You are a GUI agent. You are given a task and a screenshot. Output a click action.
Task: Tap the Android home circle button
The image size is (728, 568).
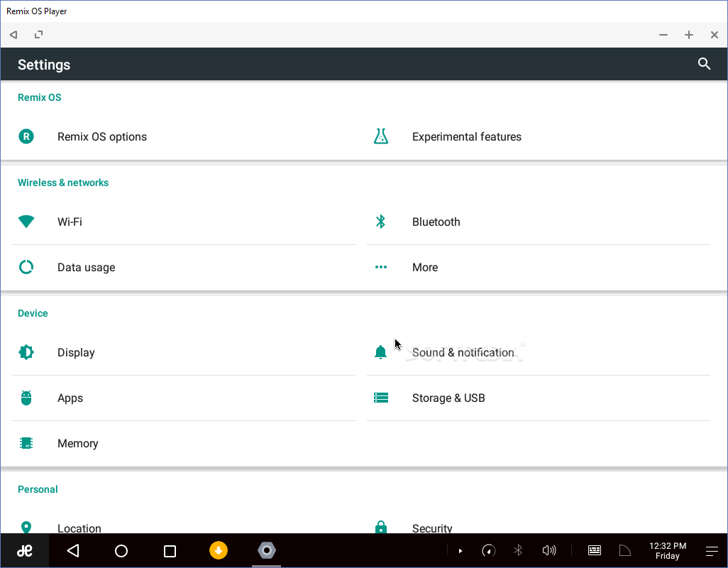coord(121,551)
